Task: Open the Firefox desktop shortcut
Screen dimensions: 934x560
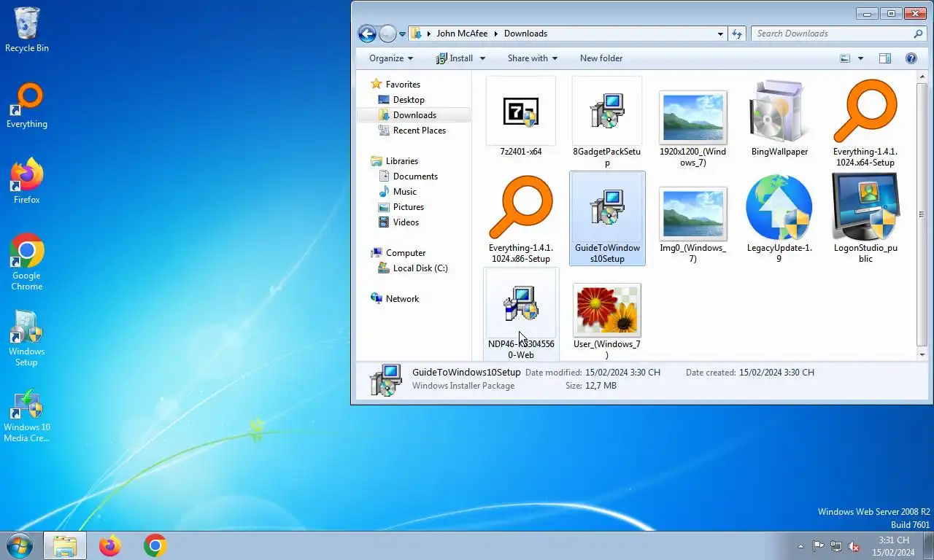Action: [x=27, y=182]
